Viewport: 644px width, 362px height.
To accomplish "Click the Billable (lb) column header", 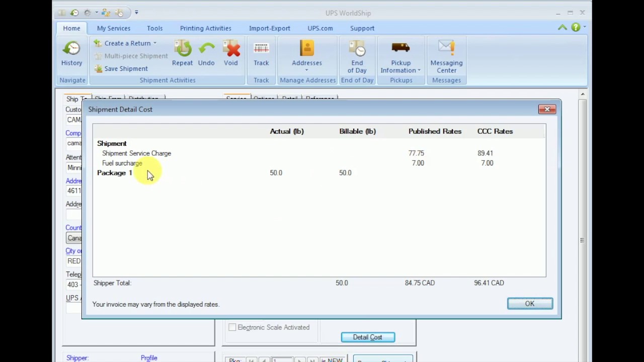I will tap(358, 131).
